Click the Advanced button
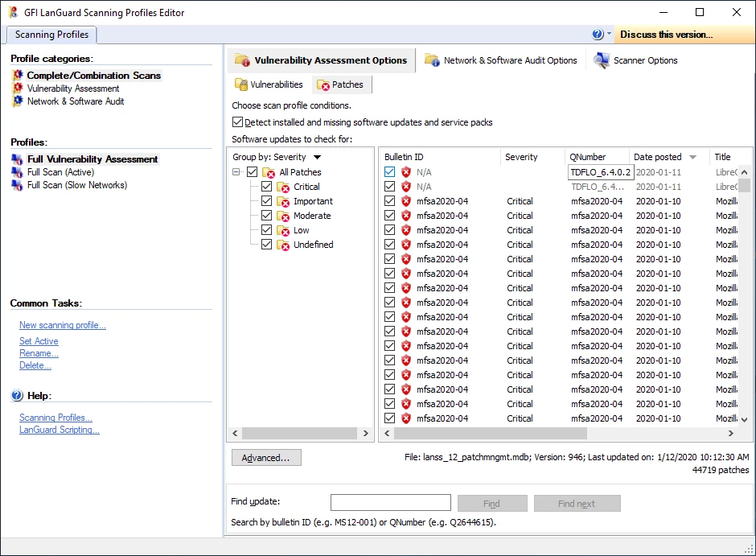 coord(266,457)
